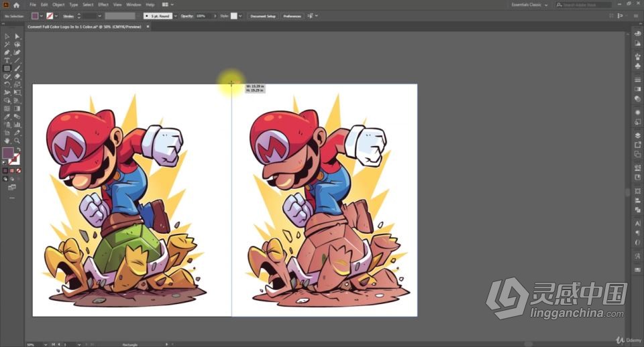Open the graphic Style dropdown
644x347 pixels.
(x=240, y=16)
